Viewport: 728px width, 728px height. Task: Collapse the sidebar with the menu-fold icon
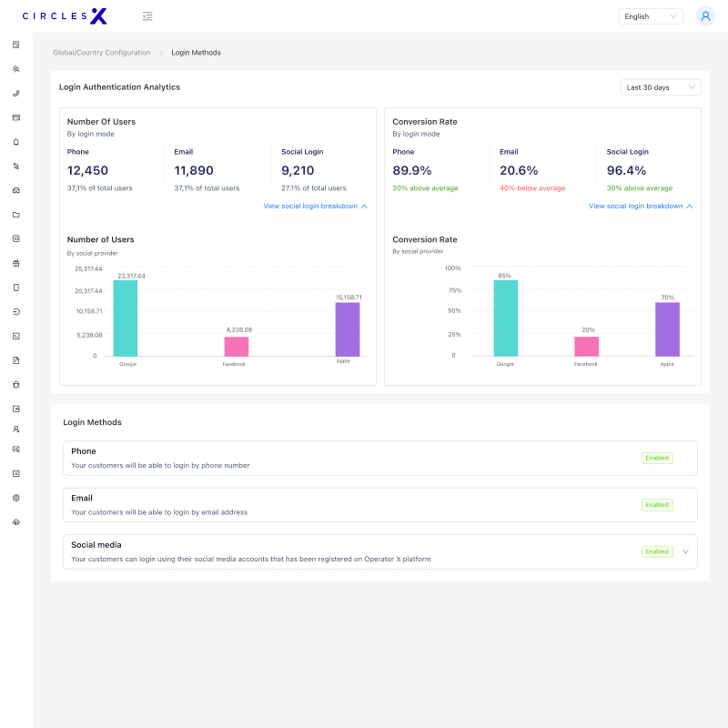(147, 16)
